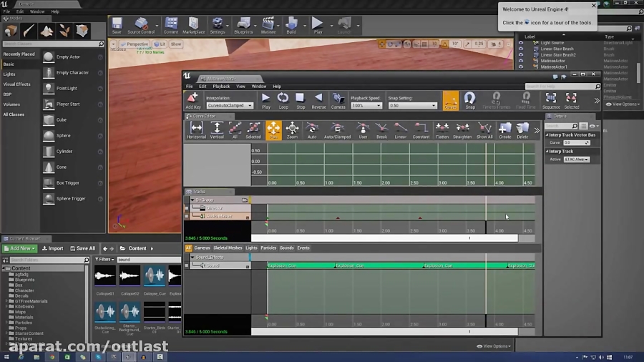Screen dimensions: 644x362
Task: Fit view to Sequence
Action: pyautogui.click(x=551, y=101)
